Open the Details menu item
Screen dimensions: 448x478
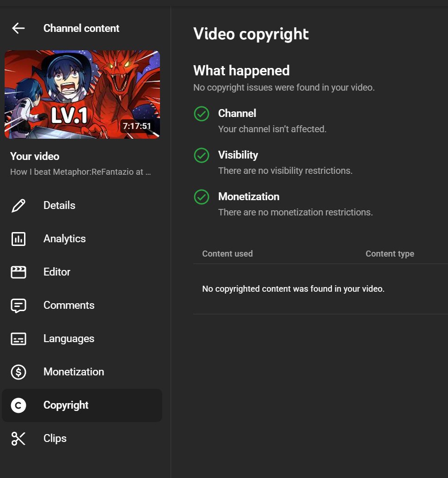(x=82, y=205)
